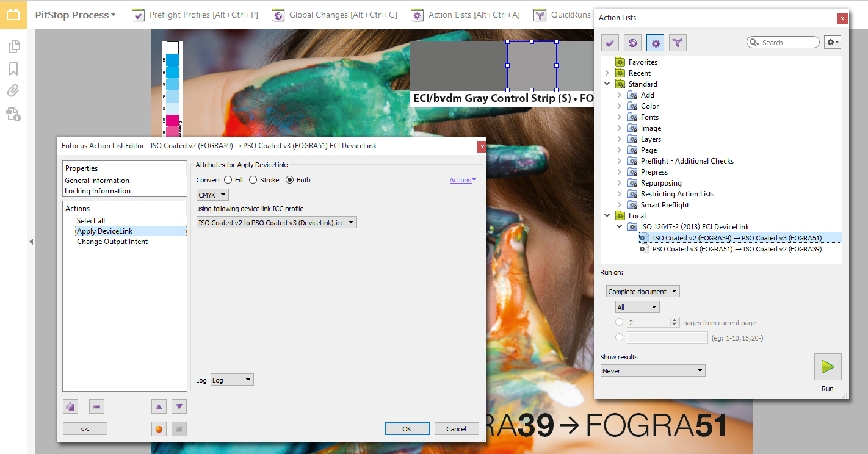Select PSO Coated v3 → ISO Coated v2 action list
Image resolution: width=868 pixels, height=454 pixels.
coord(740,249)
